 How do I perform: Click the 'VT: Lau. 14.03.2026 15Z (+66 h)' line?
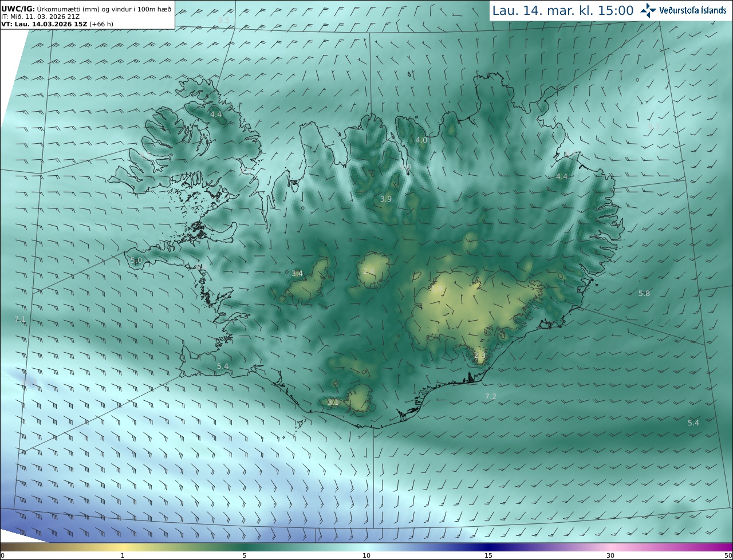click(57, 24)
